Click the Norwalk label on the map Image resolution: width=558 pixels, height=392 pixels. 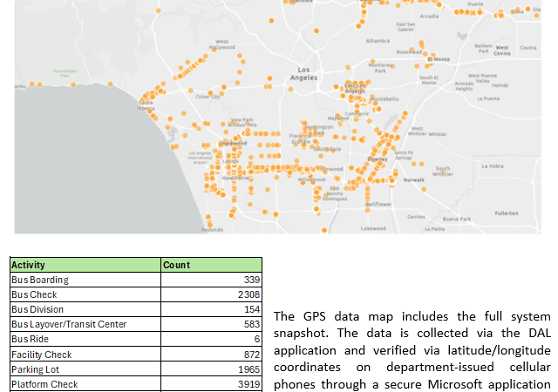[x=413, y=179]
